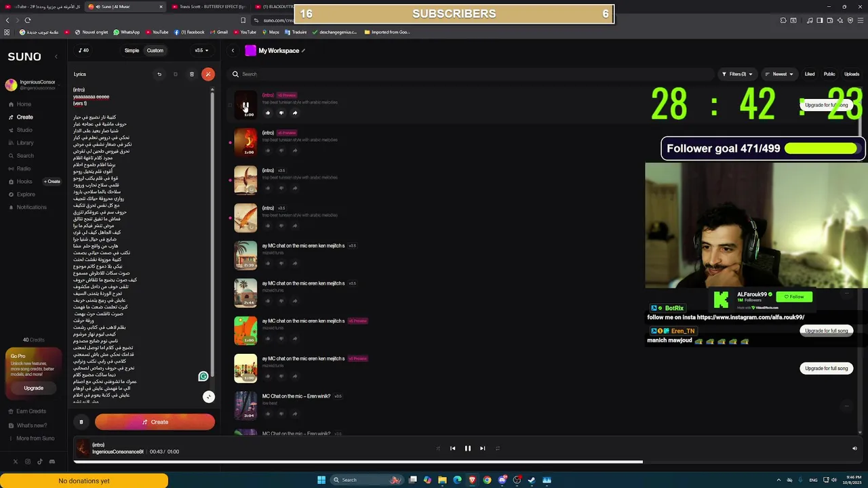Undo the last lyrics change

(x=159, y=75)
